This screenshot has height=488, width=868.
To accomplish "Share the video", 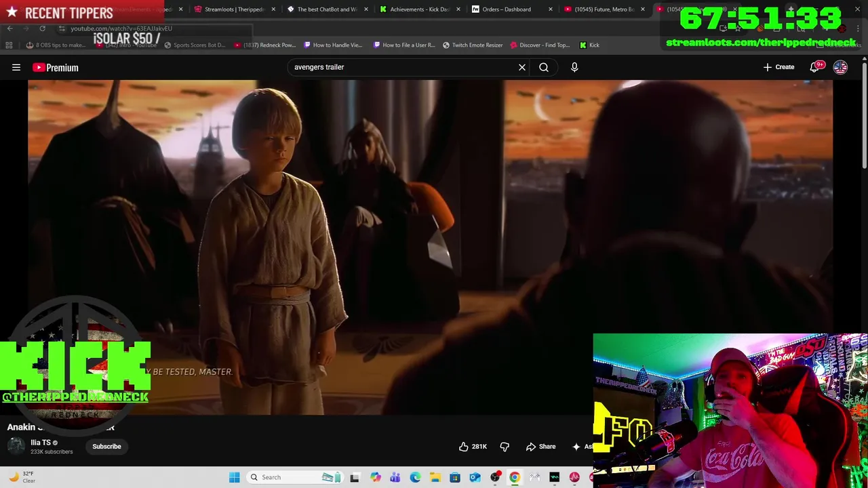I will (540, 447).
